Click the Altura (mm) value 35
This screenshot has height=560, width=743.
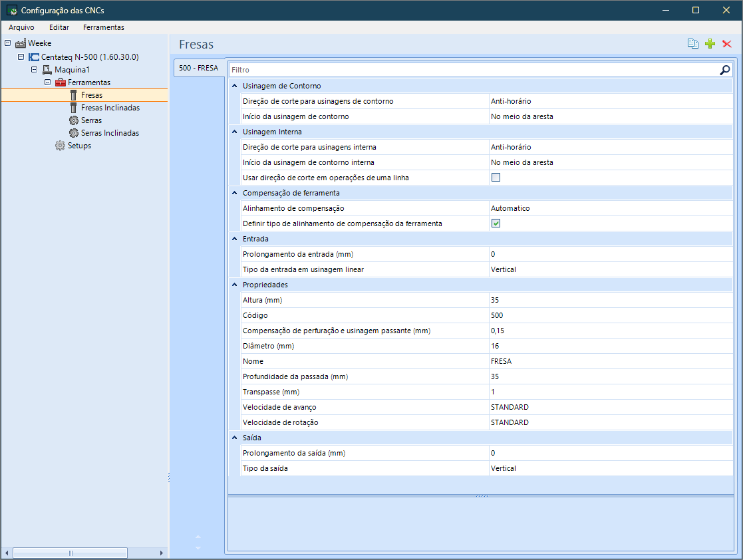click(x=611, y=301)
